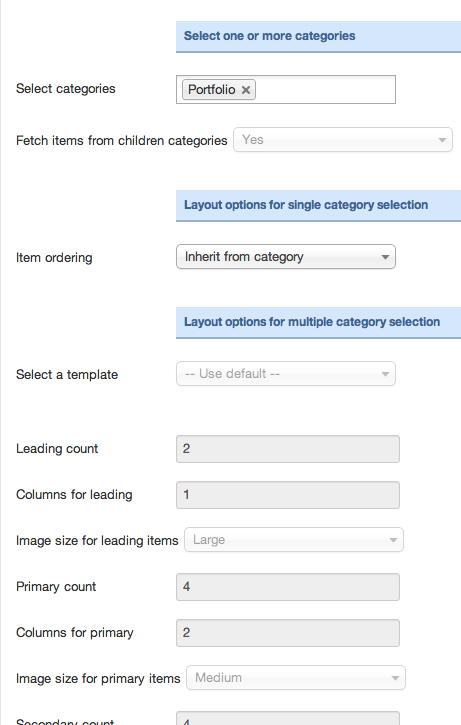Open the Image size for primary items dropdown
Image resolution: width=461 pixels, height=725 pixels.
pos(296,677)
